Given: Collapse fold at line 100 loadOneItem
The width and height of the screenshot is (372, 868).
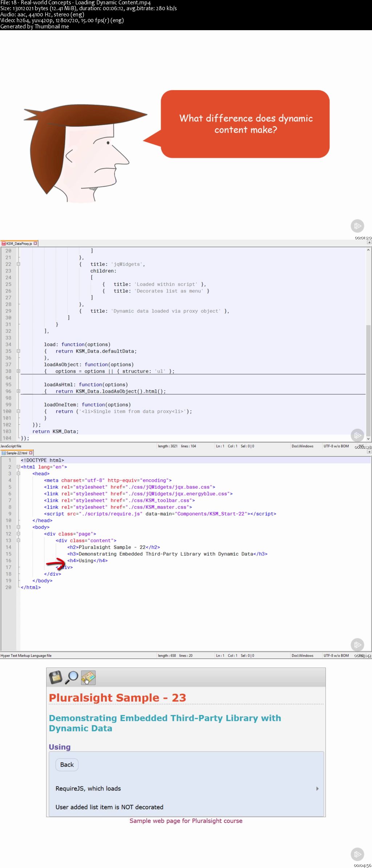Looking at the screenshot, I should pos(18,411).
